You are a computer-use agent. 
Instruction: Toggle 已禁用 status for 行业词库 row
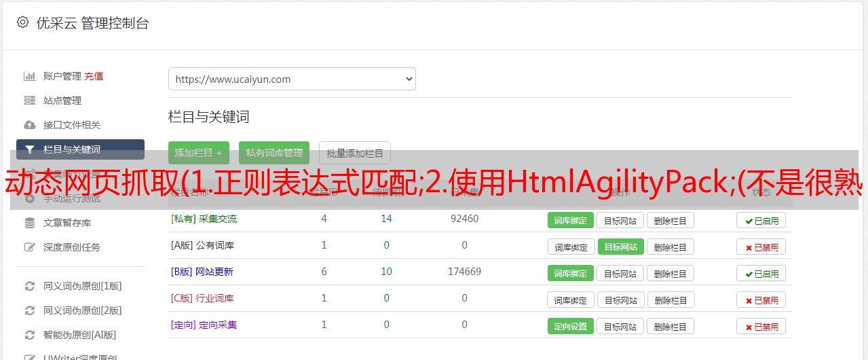pyautogui.click(x=761, y=300)
